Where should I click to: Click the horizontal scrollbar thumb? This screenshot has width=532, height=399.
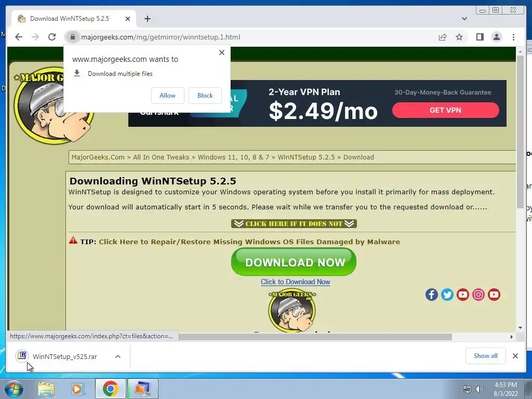click(x=315, y=337)
